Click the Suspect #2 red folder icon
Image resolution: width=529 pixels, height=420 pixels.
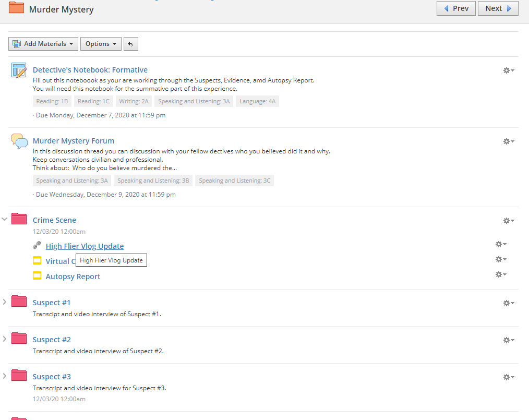click(19, 339)
